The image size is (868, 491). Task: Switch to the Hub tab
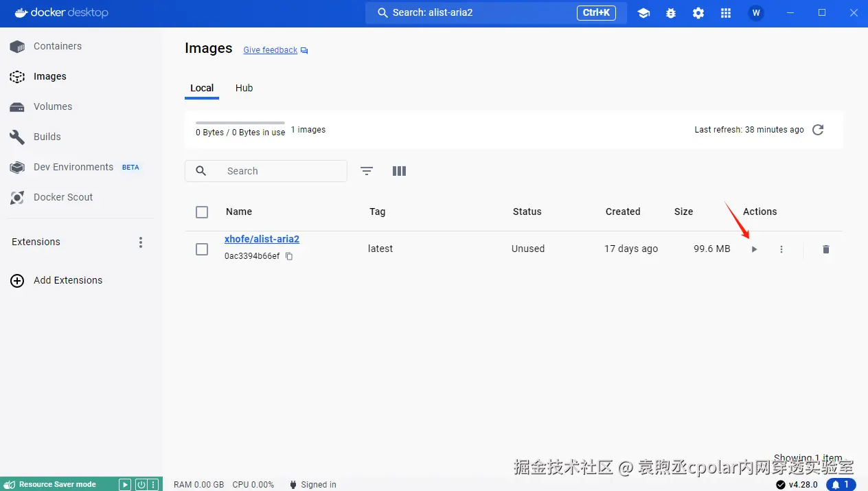pyautogui.click(x=244, y=88)
